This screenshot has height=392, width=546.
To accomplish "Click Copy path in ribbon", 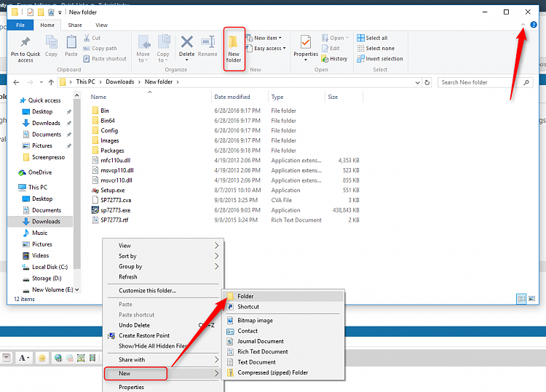I will click(100, 48).
